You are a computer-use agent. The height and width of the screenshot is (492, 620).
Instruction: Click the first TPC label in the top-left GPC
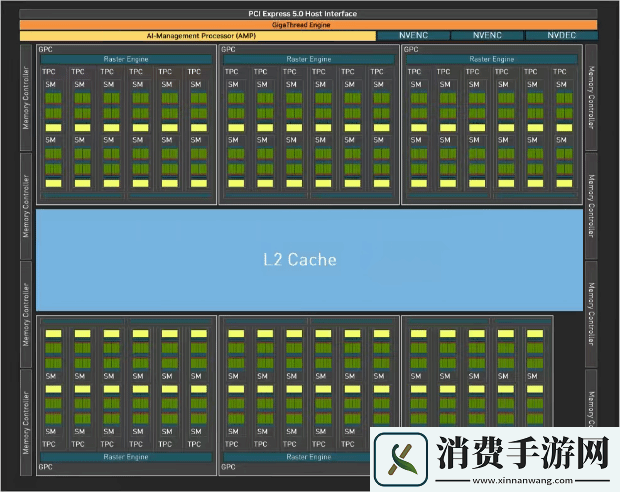click(49, 72)
